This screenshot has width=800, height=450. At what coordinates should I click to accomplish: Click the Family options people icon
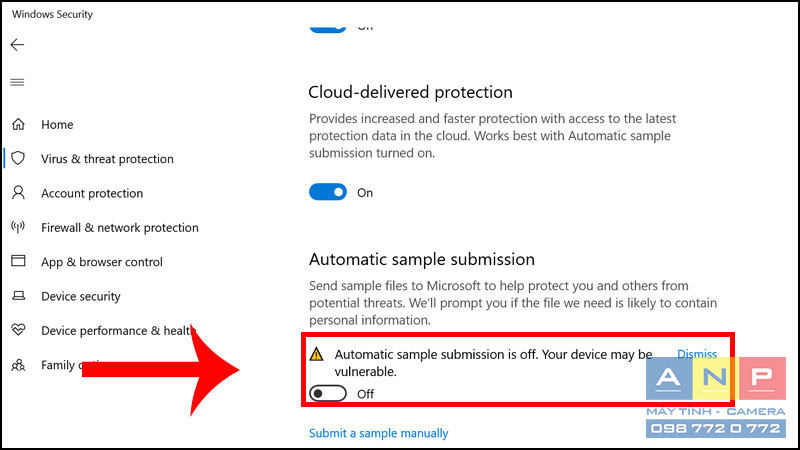18,365
